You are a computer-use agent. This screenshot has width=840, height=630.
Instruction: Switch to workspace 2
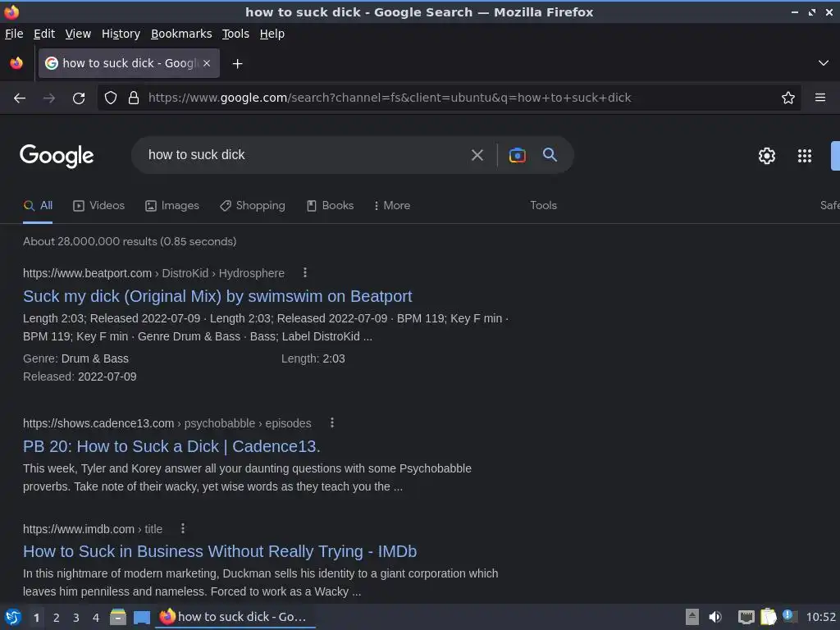pos(57,618)
